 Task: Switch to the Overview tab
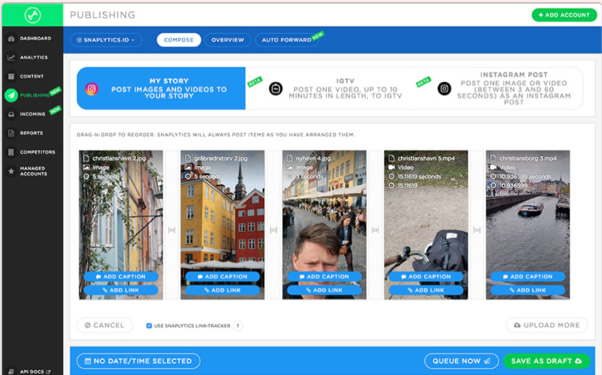coord(228,40)
